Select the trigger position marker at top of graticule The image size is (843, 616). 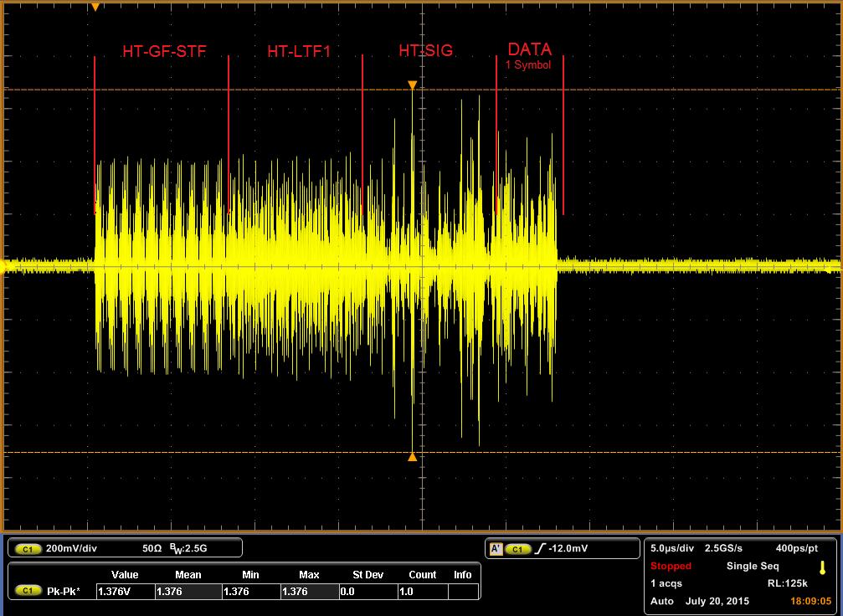click(95, 7)
